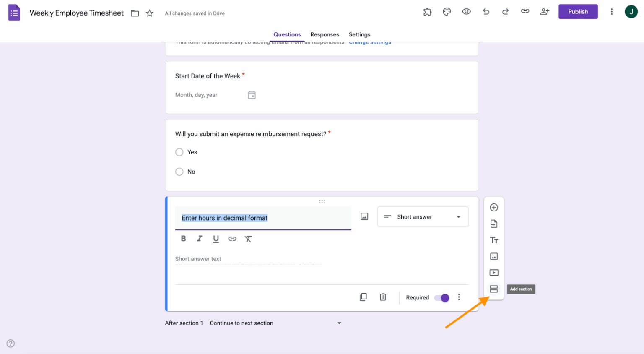Select the import questions icon
This screenshot has height=354, width=644.
click(x=494, y=224)
